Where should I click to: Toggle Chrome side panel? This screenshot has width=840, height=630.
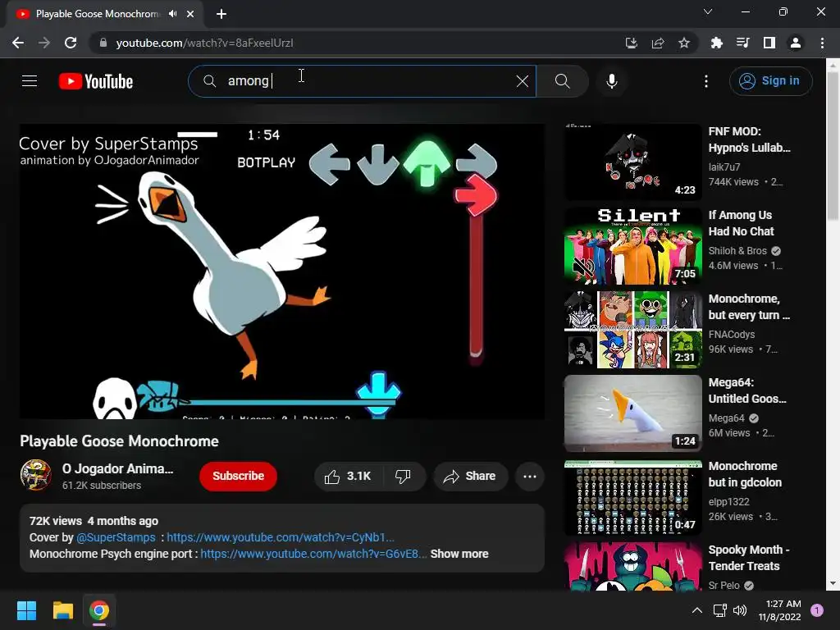[769, 43]
